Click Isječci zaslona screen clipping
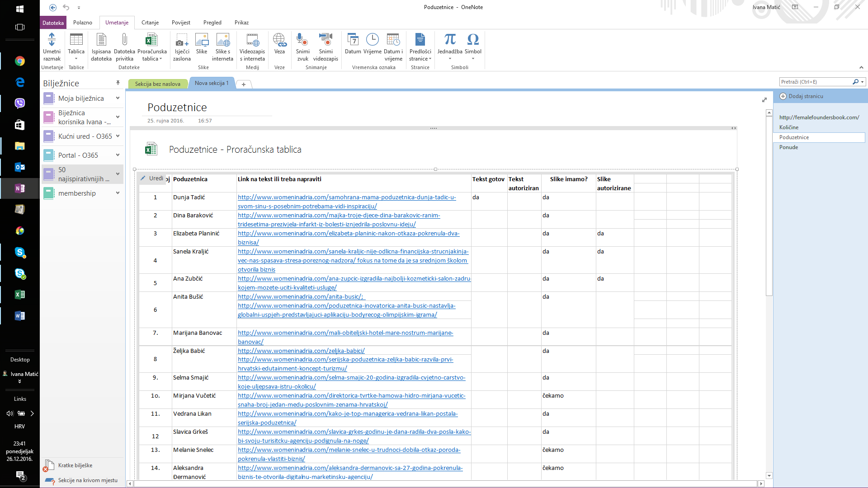 coord(182,47)
